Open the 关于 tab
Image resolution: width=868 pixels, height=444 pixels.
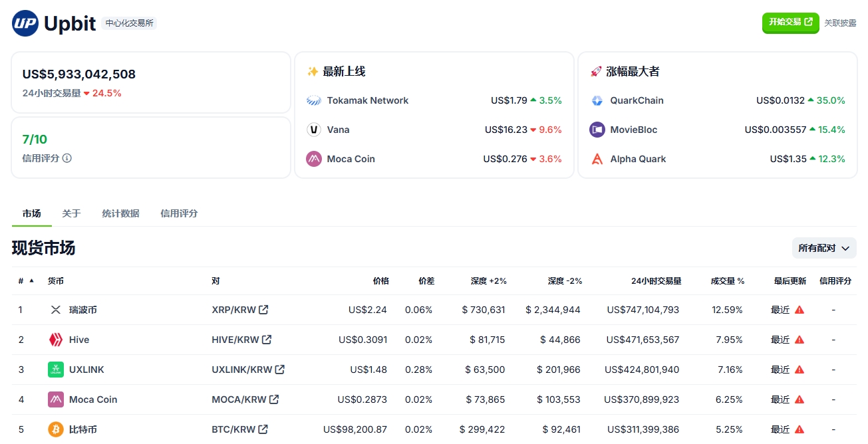pyautogui.click(x=71, y=213)
